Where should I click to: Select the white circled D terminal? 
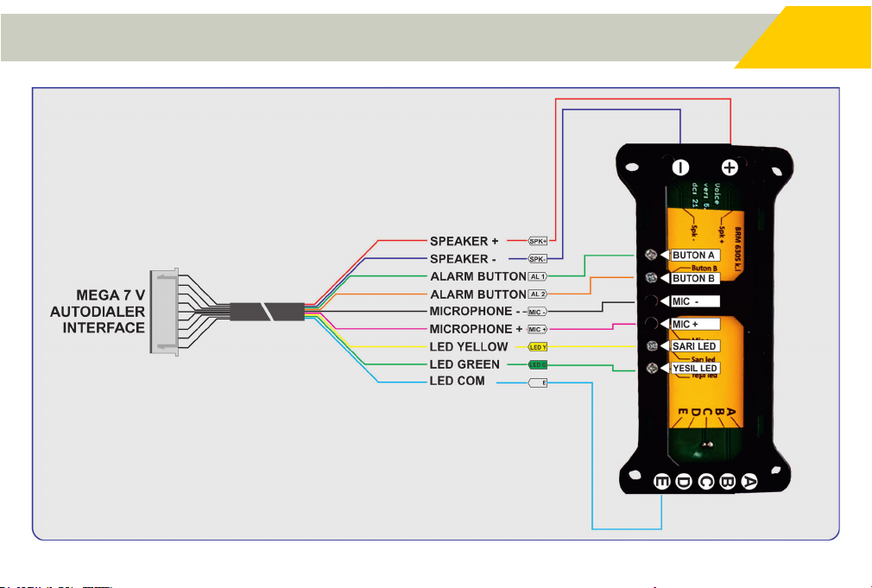[x=684, y=481]
